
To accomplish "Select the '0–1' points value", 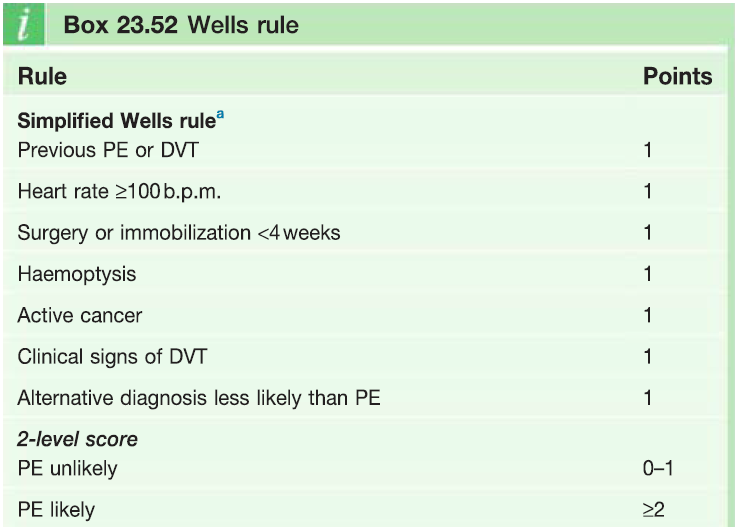I will coord(658,468).
